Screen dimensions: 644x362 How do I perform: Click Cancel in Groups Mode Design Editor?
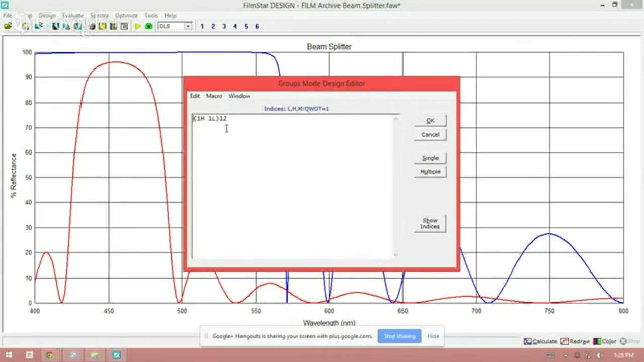click(430, 134)
